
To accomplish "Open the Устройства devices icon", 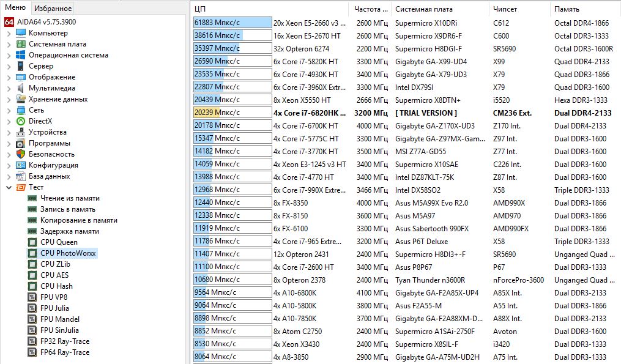I will pyautogui.click(x=21, y=132).
